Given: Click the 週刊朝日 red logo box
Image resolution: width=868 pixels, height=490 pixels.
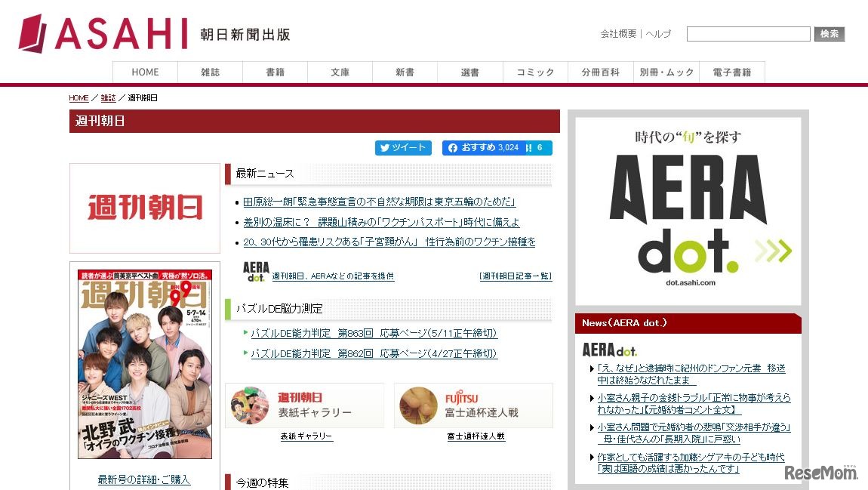Looking at the screenshot, I should pos(144,208).
